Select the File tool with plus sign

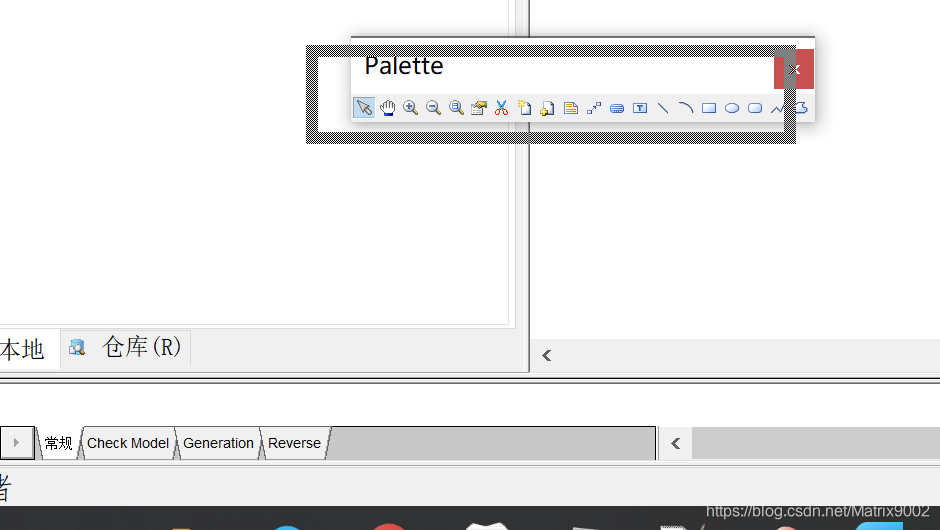pos(547,108)
